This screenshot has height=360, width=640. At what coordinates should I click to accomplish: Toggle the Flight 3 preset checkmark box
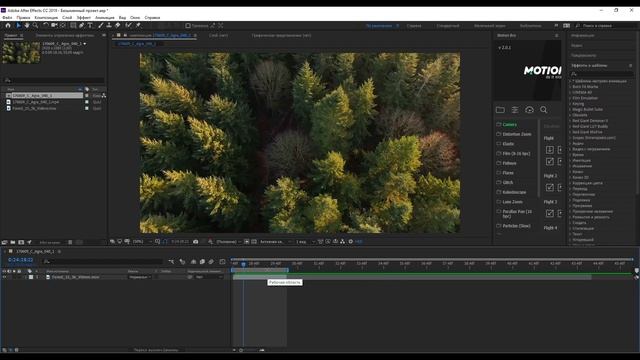tap(550, 213)
